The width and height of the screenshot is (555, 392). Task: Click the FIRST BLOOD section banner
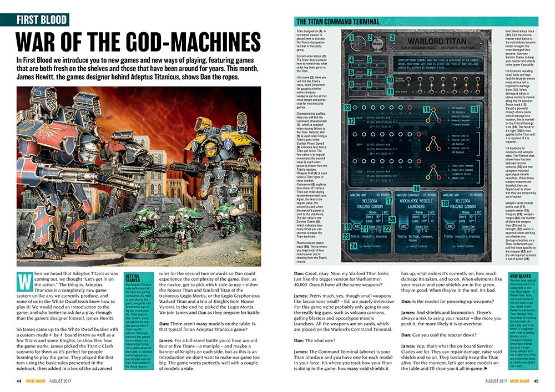click(x=34, y=19)
